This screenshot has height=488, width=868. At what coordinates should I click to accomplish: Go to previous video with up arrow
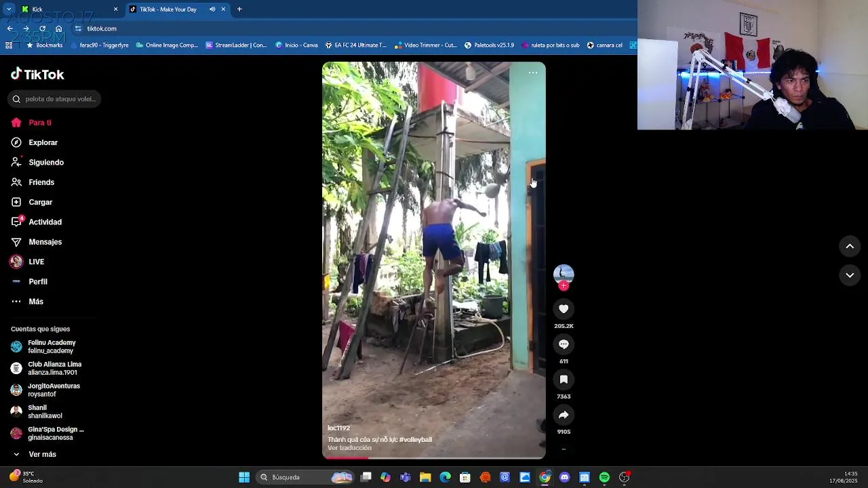850,247
